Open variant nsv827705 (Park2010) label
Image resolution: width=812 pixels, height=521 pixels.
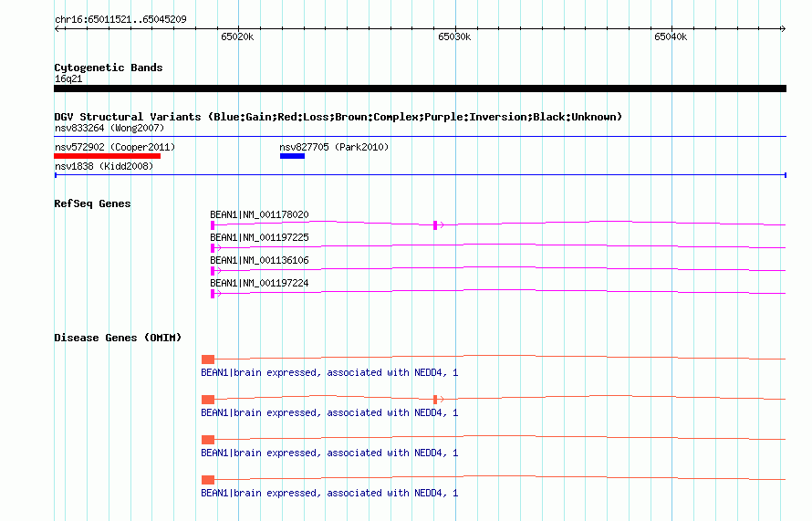(334, 147)
